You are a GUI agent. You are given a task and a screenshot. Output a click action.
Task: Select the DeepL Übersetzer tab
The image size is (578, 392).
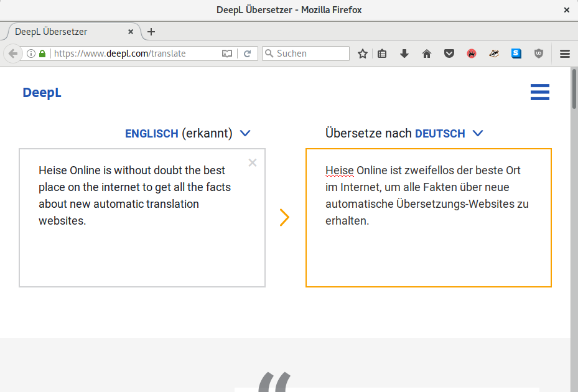(x=72, y=32)
